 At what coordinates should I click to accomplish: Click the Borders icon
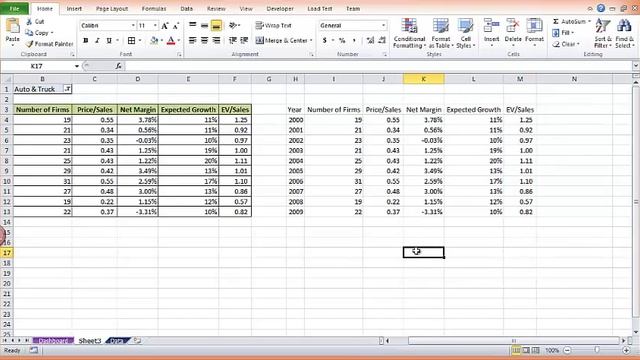coord(131,40)
